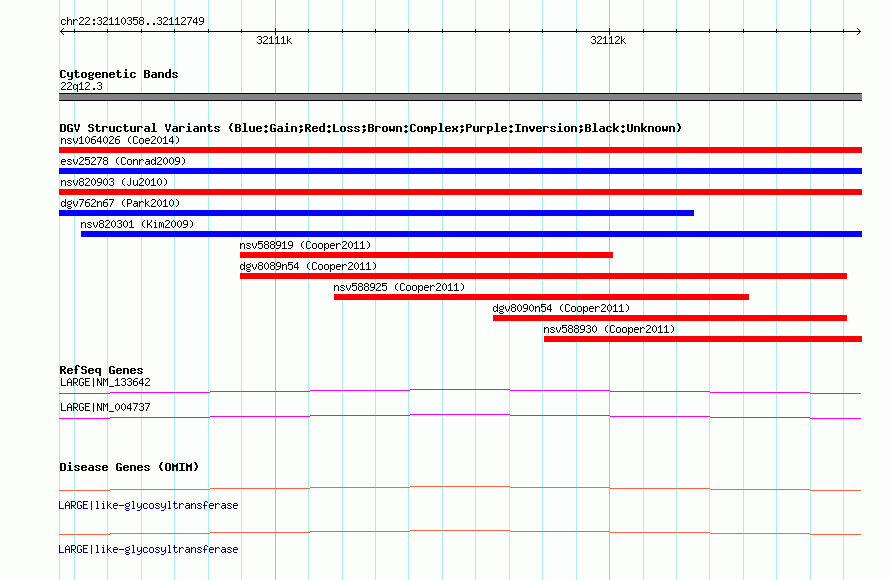The image size is (890, 580).
Task: Click the right arrow end of the ruler
Action: click(x=859, y=31)
